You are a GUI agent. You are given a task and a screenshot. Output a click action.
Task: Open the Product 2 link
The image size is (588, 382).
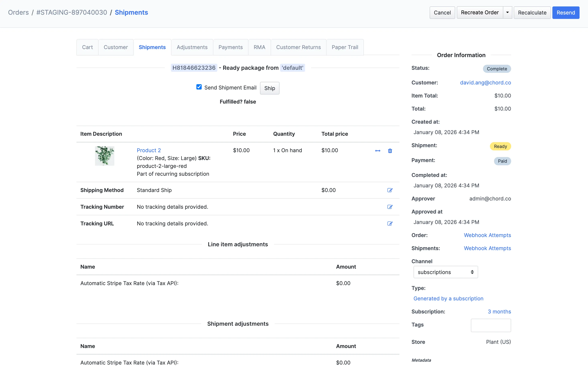pos(149,150)
